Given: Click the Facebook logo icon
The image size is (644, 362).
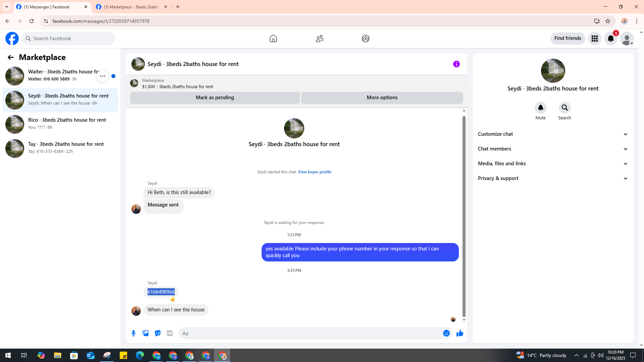Looking at the screenshot, I should point(12,39).
